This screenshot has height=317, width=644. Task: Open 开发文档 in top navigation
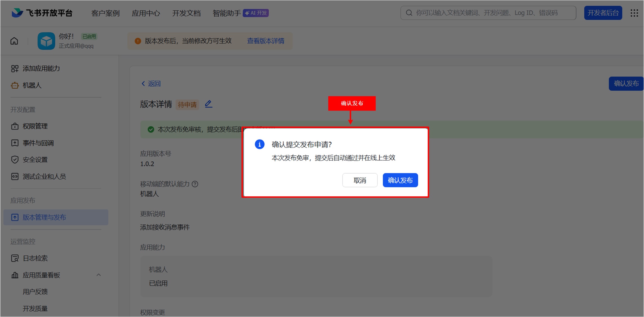(x=186, y=13)
